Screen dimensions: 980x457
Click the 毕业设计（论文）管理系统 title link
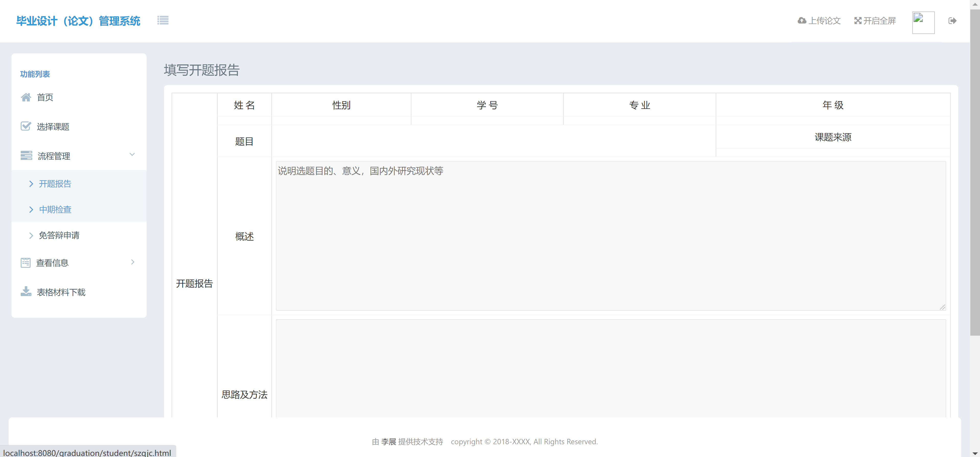[78, 21]
